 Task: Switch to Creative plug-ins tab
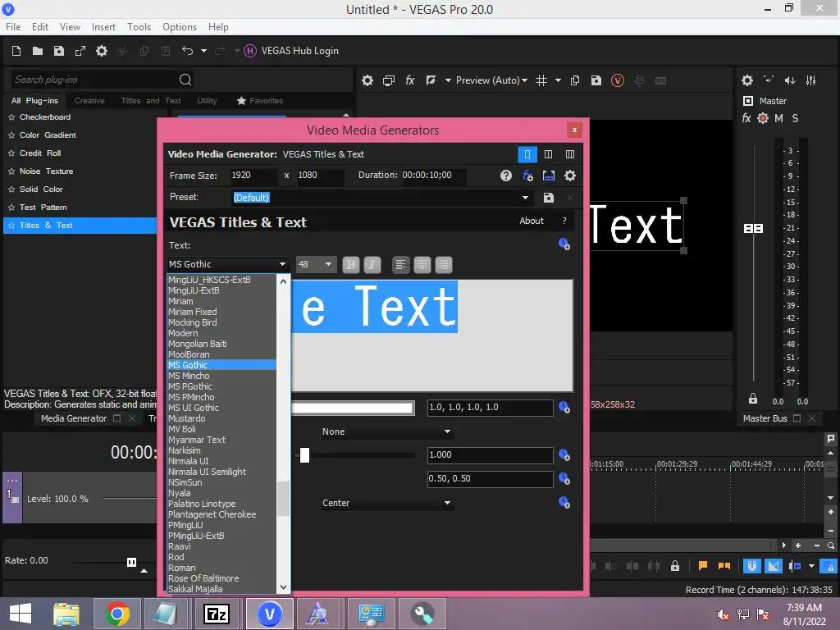(x=89, y=101)
